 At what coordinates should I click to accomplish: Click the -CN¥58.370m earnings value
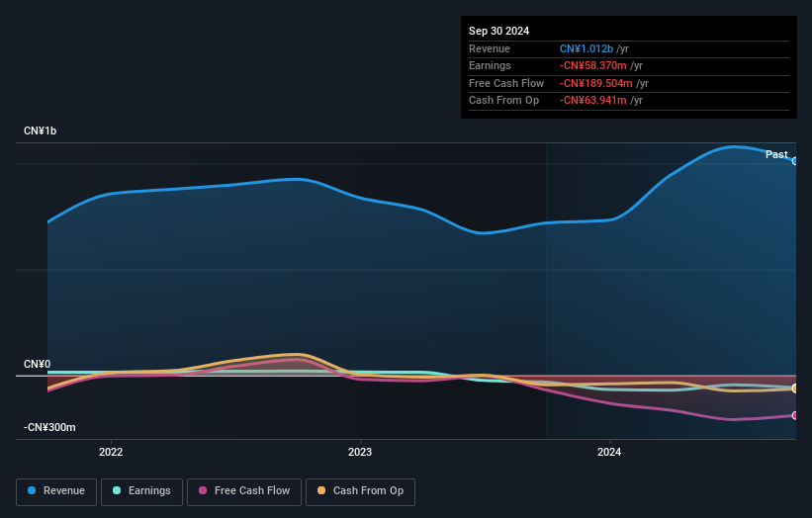click(593, 65)
